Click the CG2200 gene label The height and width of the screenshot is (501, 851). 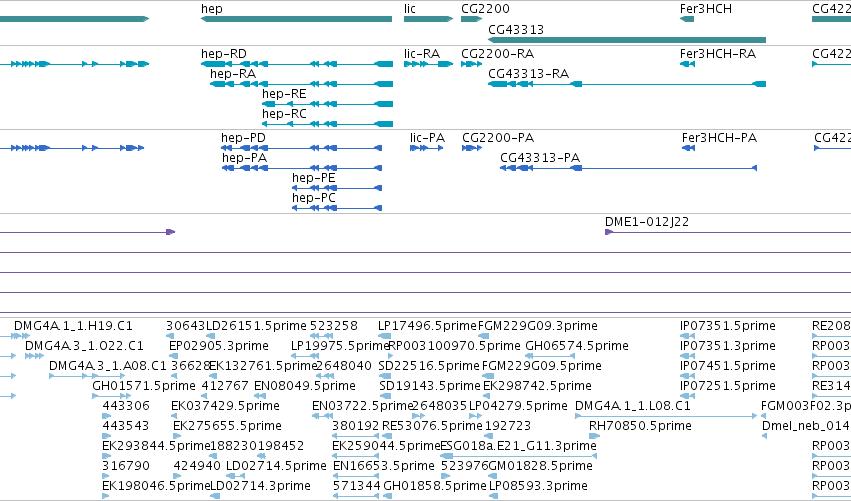coord(485,9)
